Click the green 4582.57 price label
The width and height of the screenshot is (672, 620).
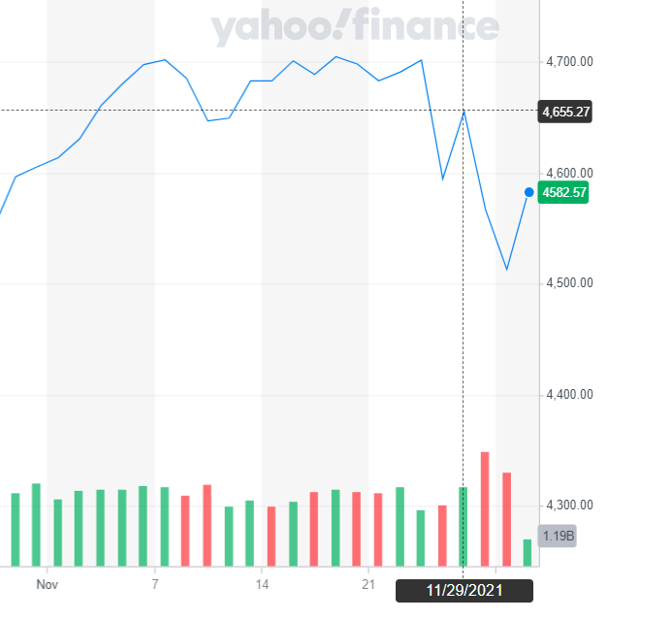coord(565,192)
